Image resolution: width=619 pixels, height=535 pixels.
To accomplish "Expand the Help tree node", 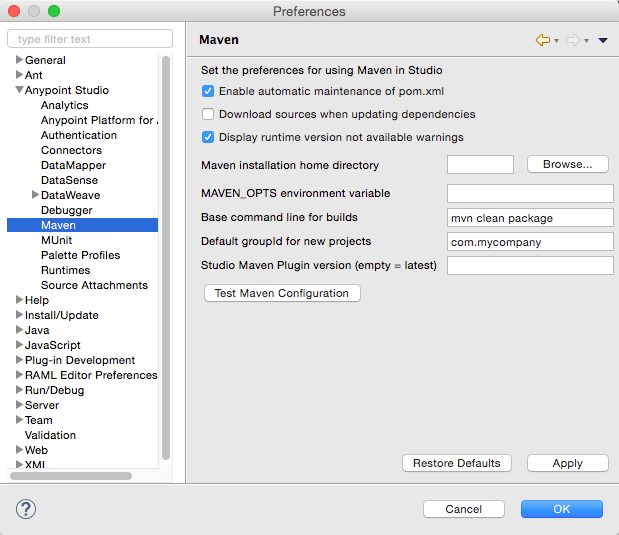I will 19,300.
